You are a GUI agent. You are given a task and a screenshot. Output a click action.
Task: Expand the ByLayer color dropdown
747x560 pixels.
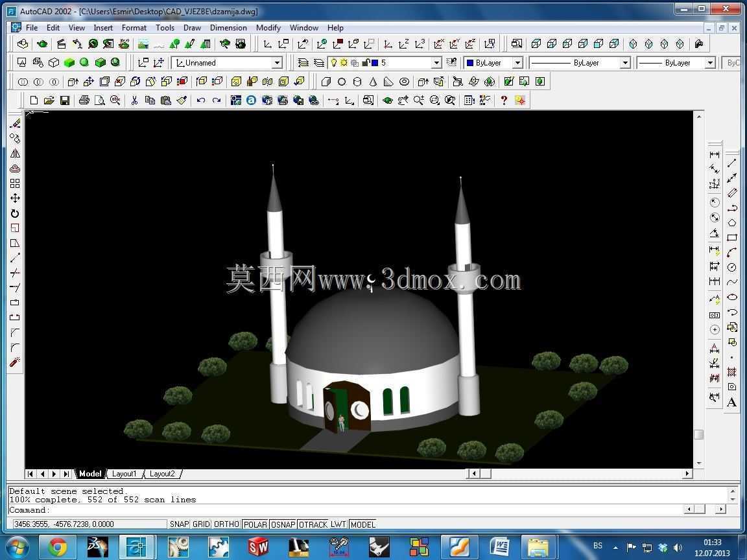tap(518, 63)
